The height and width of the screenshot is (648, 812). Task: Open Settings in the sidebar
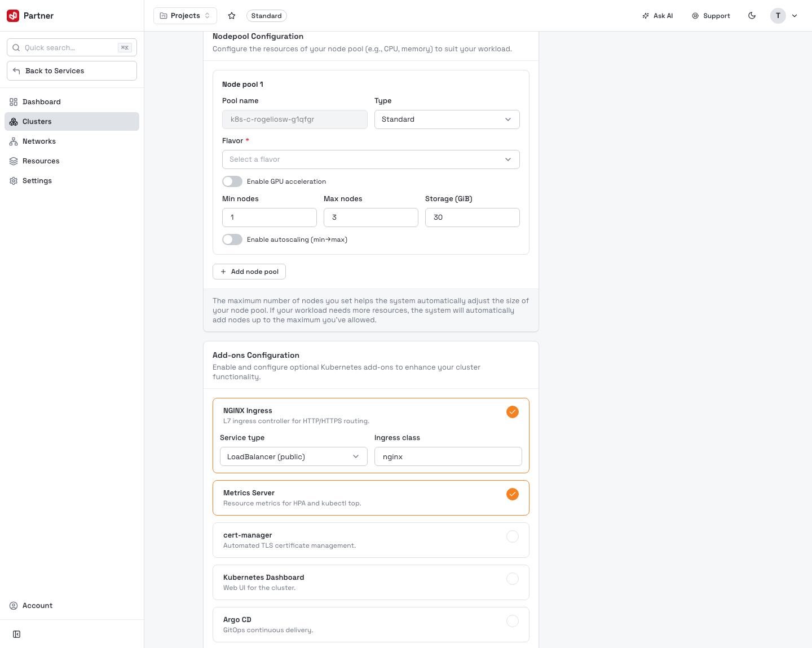coord(72,181)
